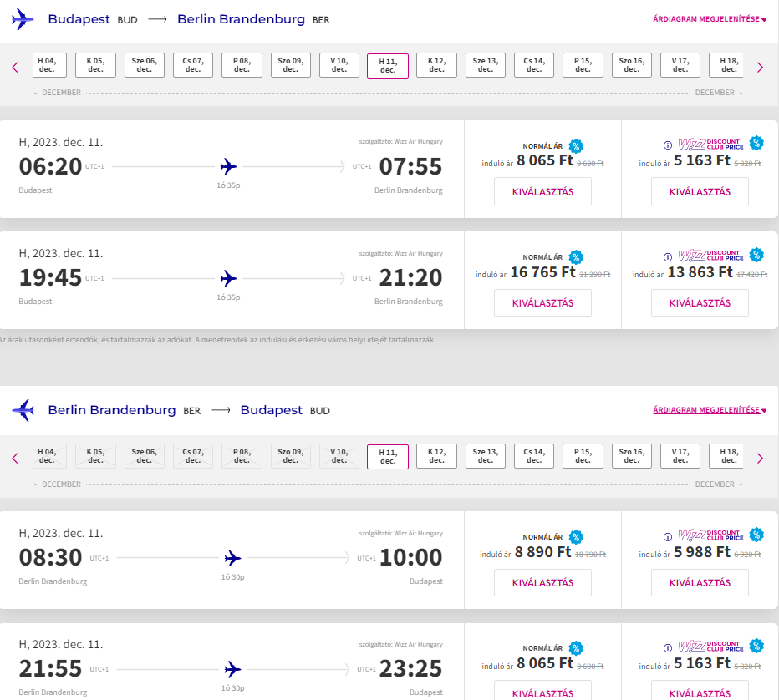Select Szo 09 dec. in the outbound date strip
The image size is (779, 700).
pos(291,65)
